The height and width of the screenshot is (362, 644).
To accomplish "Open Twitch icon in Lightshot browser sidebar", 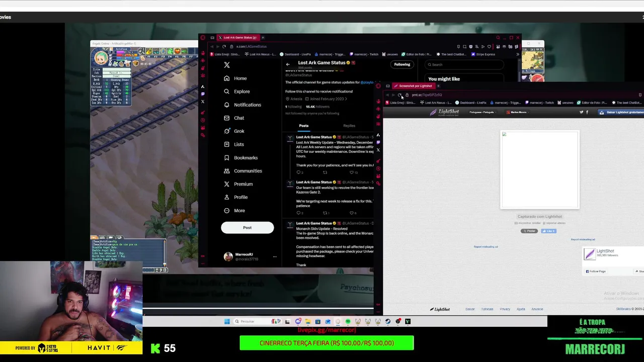I will coord(378,142).
